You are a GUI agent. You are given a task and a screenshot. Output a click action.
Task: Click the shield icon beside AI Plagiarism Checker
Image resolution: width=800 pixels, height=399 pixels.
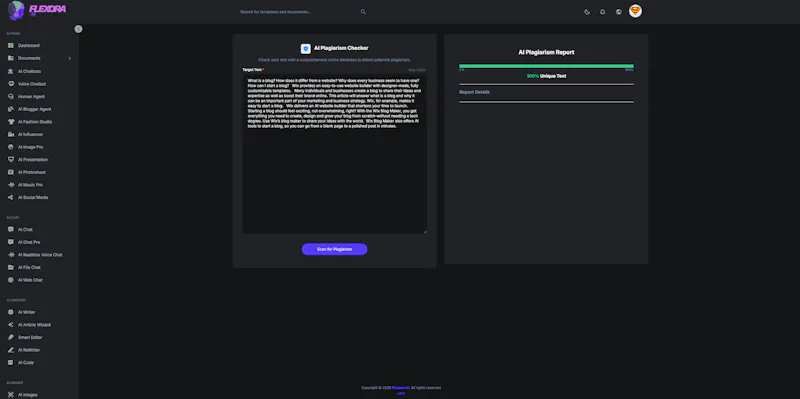306,48
